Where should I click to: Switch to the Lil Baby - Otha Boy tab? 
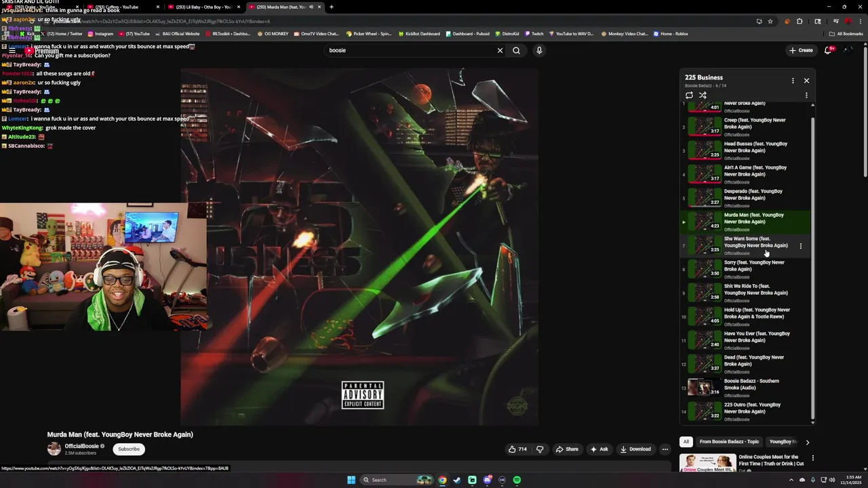203,7
